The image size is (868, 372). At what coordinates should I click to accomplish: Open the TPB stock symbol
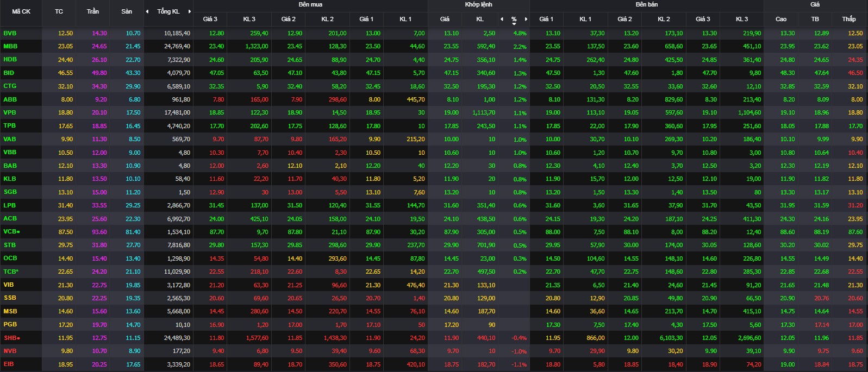pyautogui.click(x=10, y=125)
